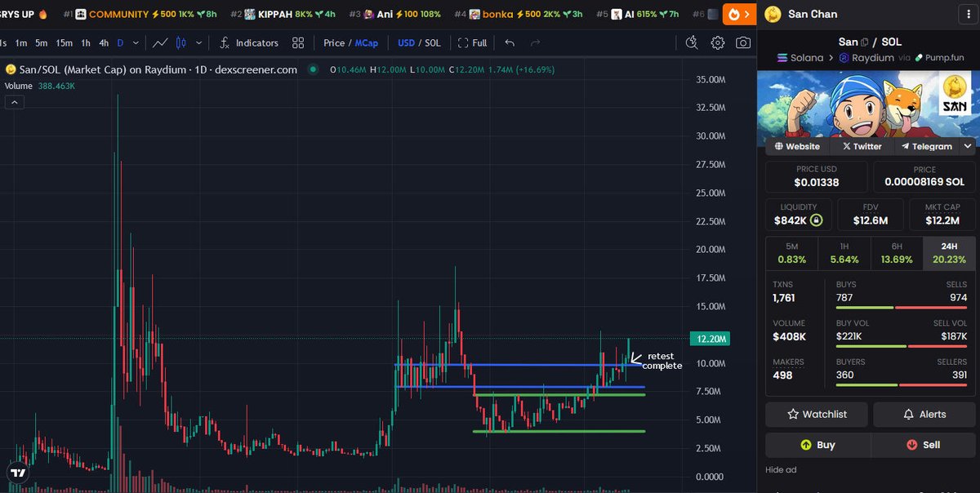Open the indicator templates grid icon

point(298,42)
